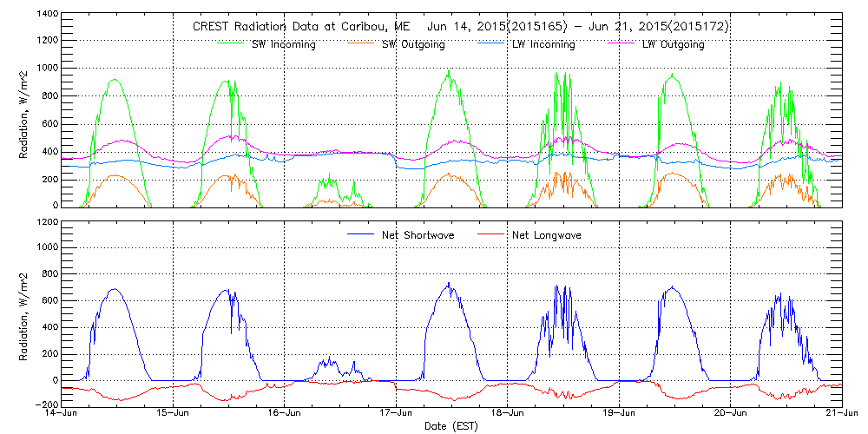Click the red line sample beside Net Longwave
Image resolution: width=868 pixels, height=434 pixels.
(491, 234)
